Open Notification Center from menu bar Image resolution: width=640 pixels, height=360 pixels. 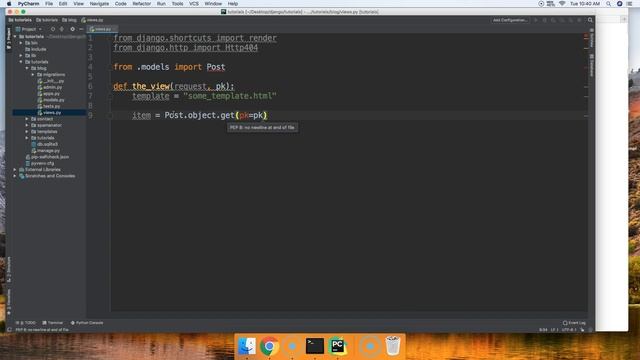pyautogui.click(x=630, y=4)
